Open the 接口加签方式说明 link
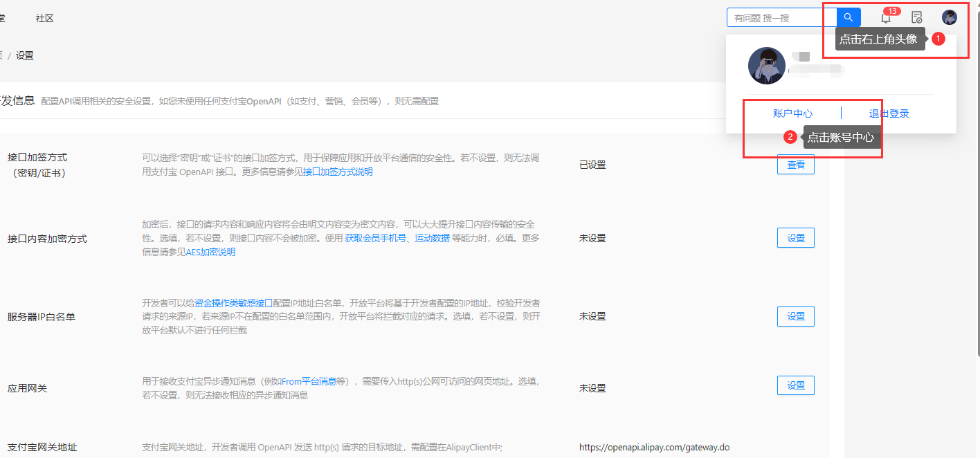 point(338,172)
